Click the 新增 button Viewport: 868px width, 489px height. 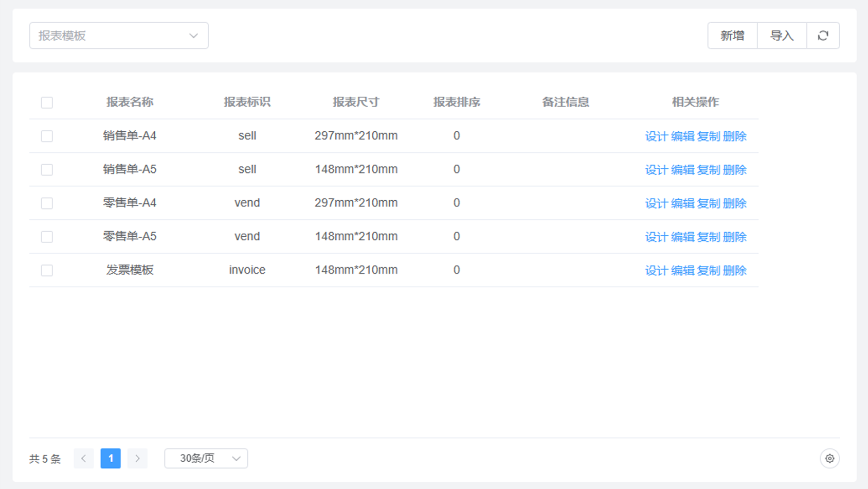(732, 36)
